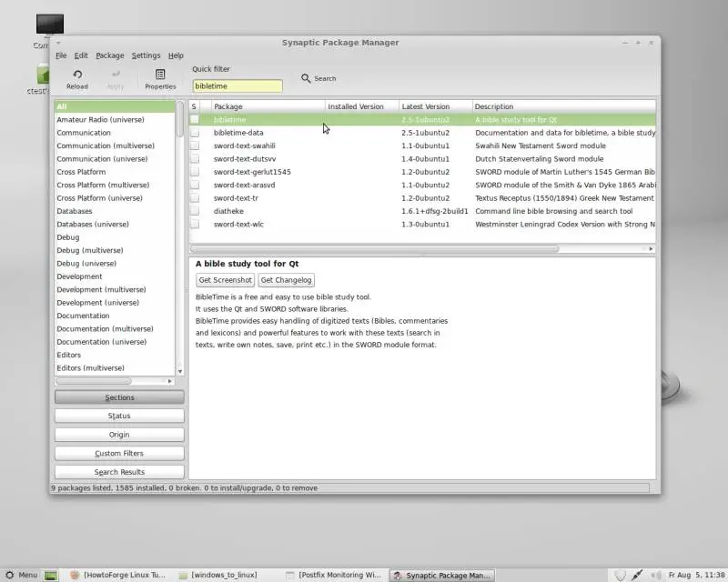
Task: Sort by the S status column header
Action: tap(194, 106)
